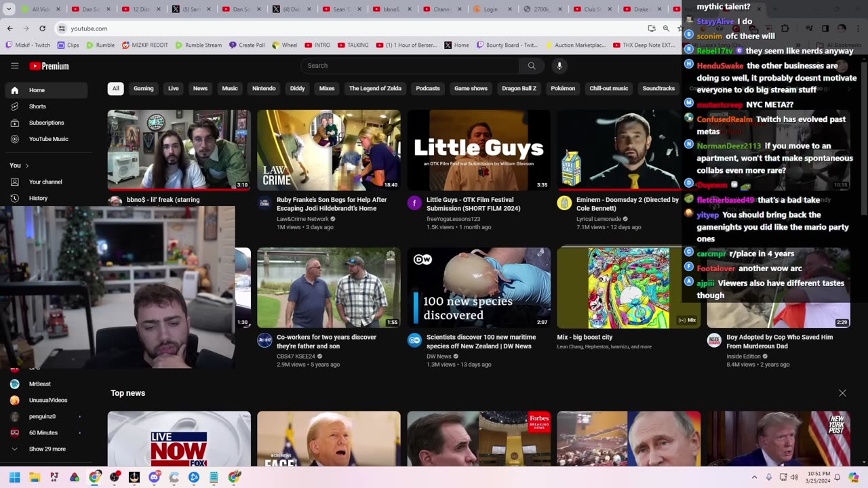Open the Law&Crime Network channel avatar
Image resolution: width=868 pixels, height=488 pixels.
(x=264, y=203)
